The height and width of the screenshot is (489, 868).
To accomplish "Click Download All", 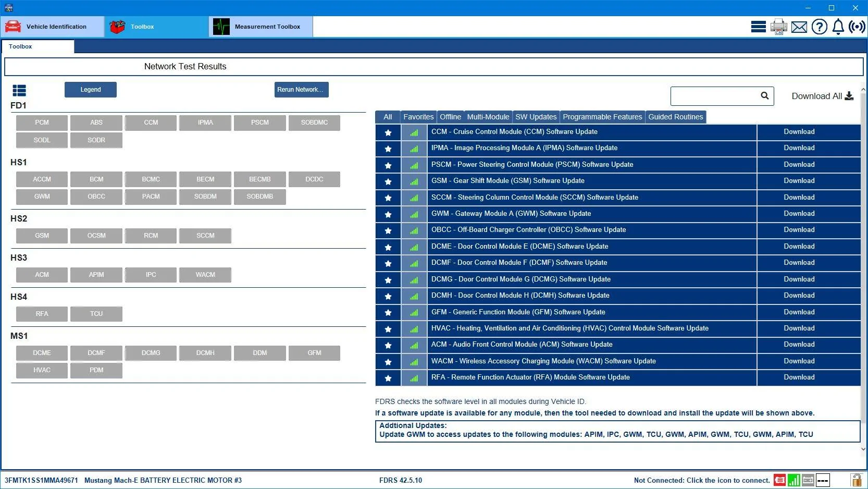I will click(822, 96).
